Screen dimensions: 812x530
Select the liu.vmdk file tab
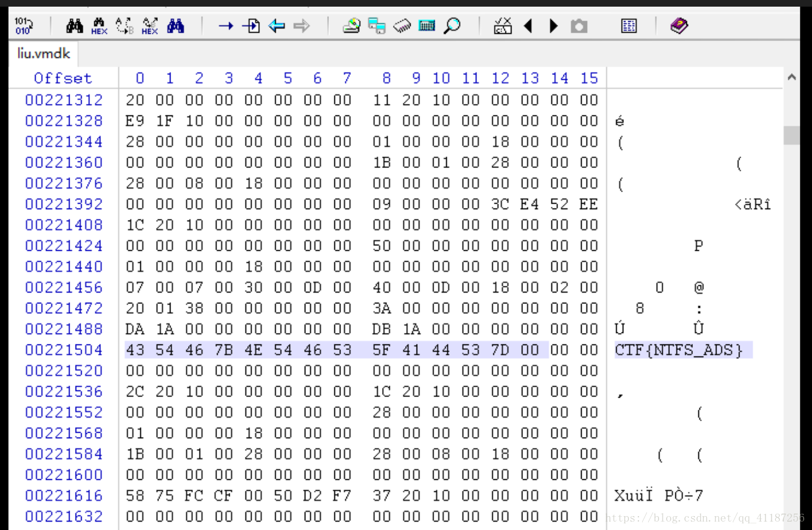(44, 54)
